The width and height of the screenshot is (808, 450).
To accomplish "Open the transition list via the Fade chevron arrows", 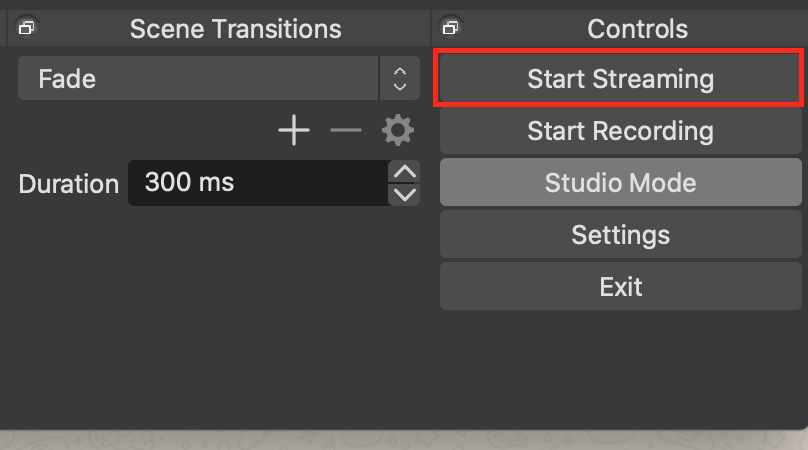I will click(x=400, y=78).
